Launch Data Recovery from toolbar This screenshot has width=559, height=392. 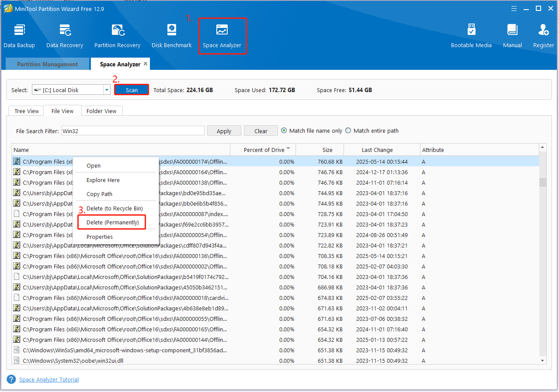(x=65, y=36)
